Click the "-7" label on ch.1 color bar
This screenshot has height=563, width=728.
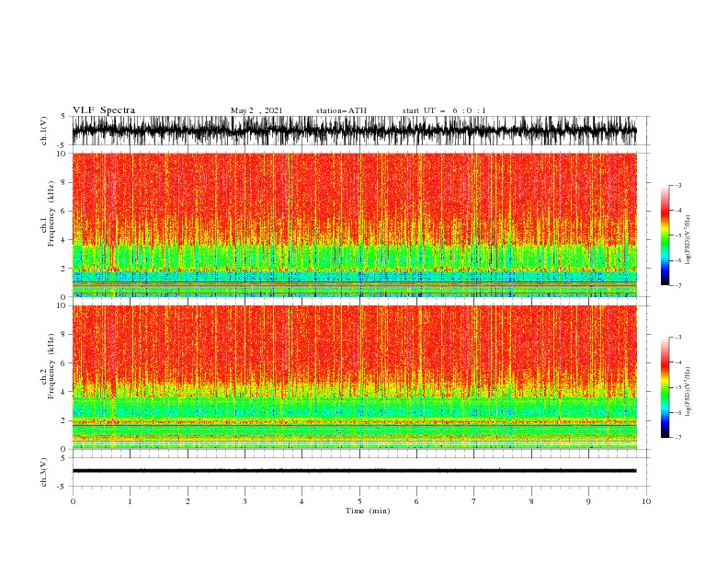(x=678, y=285)
